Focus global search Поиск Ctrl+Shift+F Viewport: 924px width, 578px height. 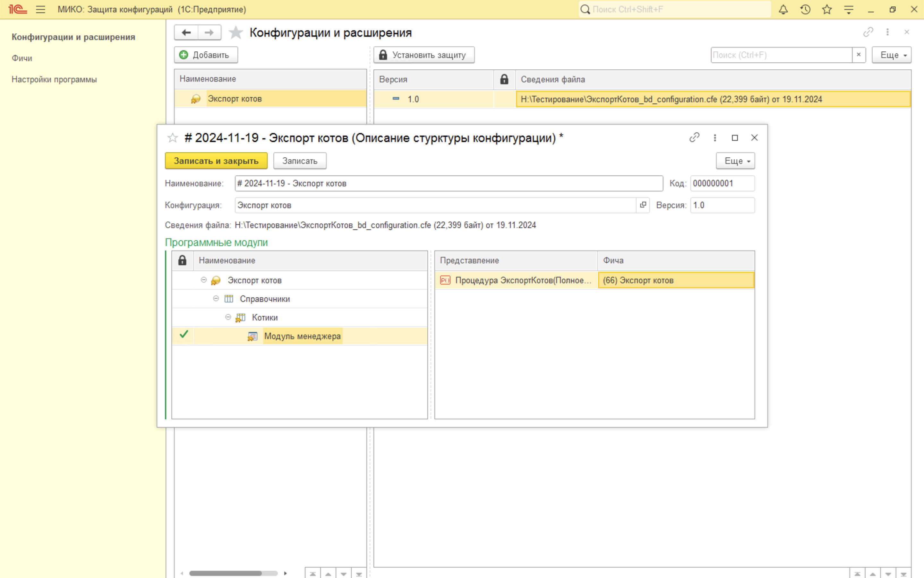(x=675, y=10)
